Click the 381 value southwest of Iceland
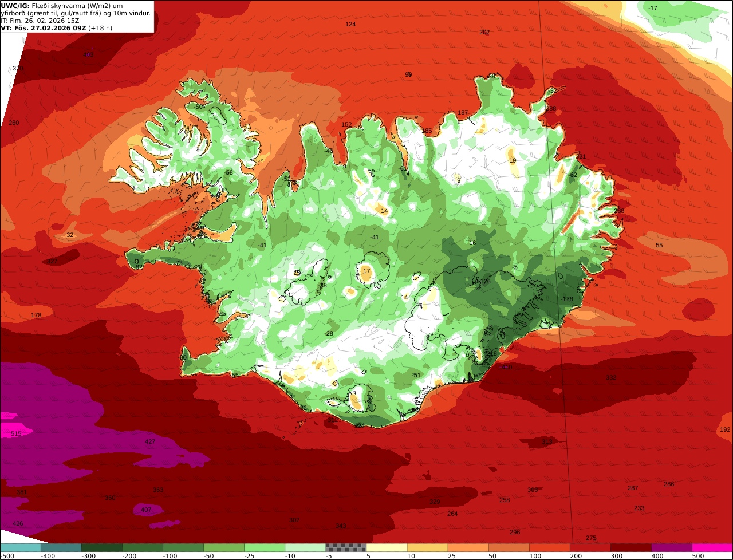This screenshot has width=733, height=560. (22, 492)
